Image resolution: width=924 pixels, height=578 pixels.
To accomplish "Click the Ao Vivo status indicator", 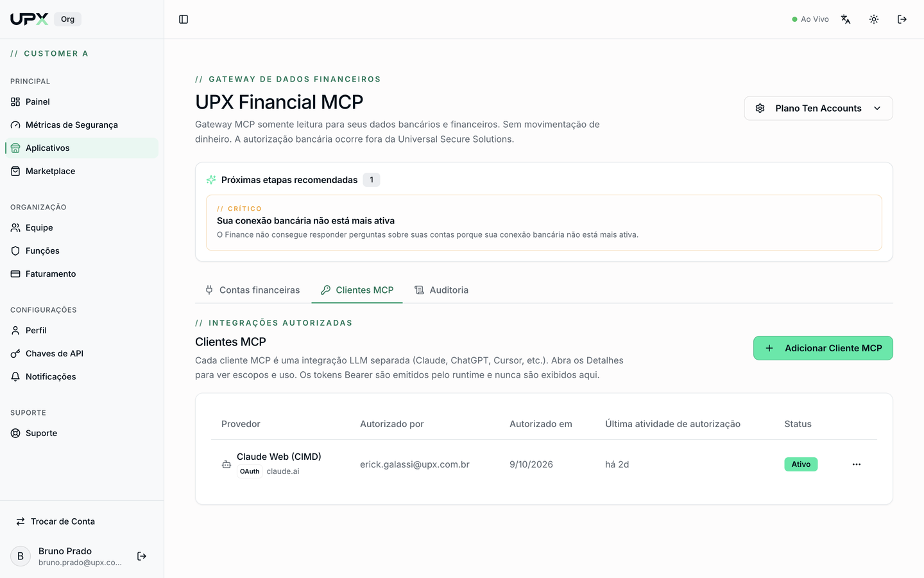I will pos(810,19).
